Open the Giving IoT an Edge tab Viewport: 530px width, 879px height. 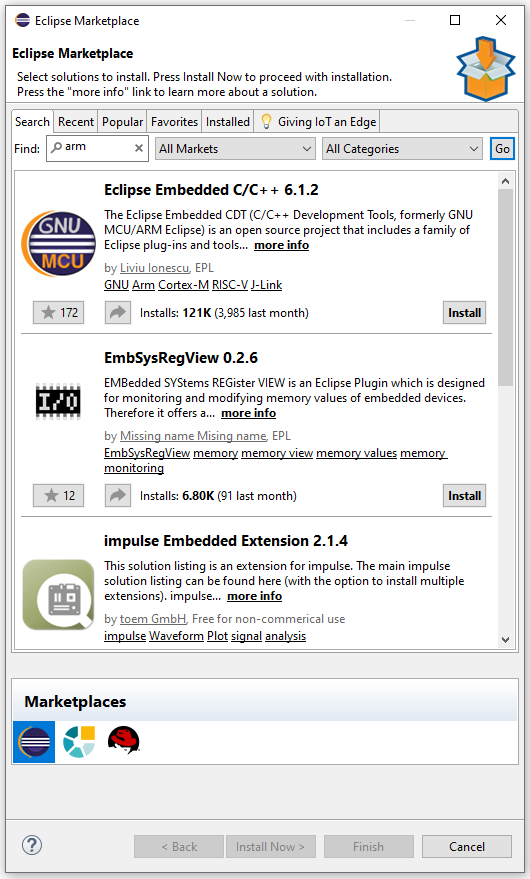pos(317,122)
